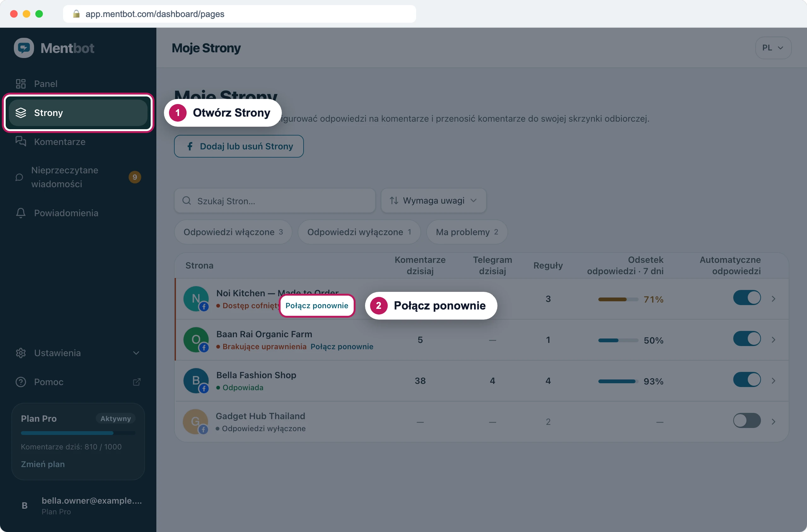Open the PL language dropdown
807x532 pixels.
[x=773, y=48]
